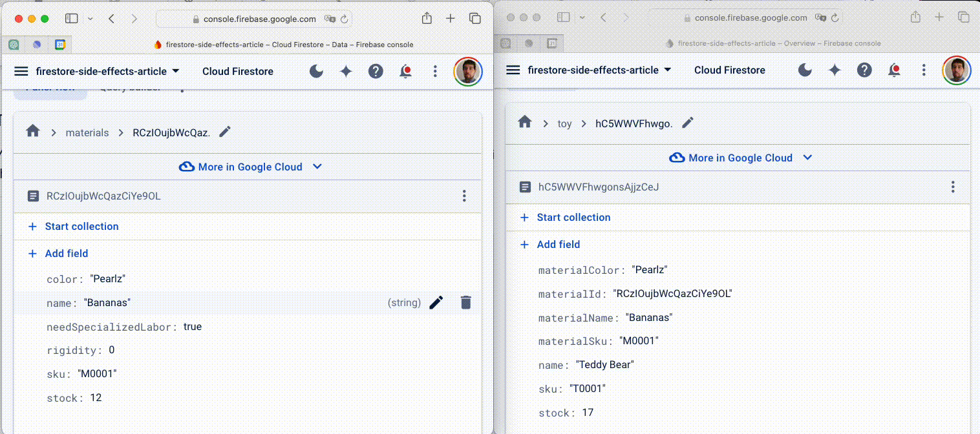Start collection in toy document
Screen dimensions: 980x434
[566, 218]
